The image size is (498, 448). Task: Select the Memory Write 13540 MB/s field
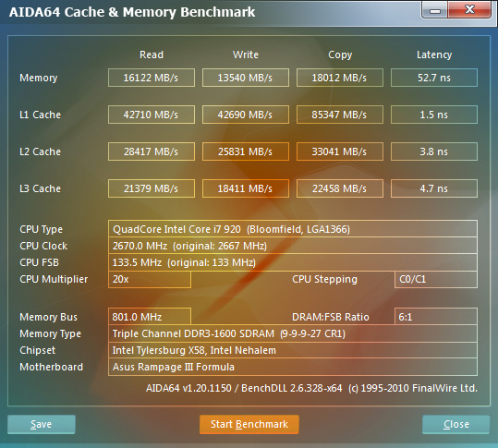coord(246,78)
